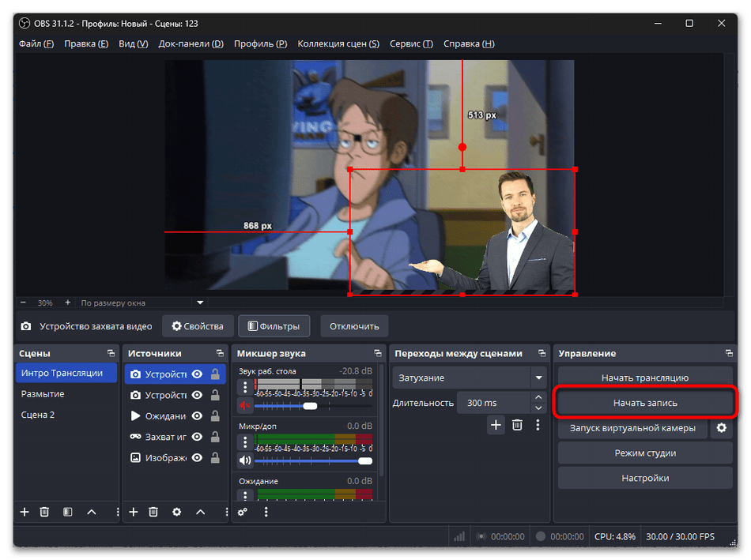
Task: Open the Затухание transition dropdown
Action: pyautogui.click(x=469, y=378)
